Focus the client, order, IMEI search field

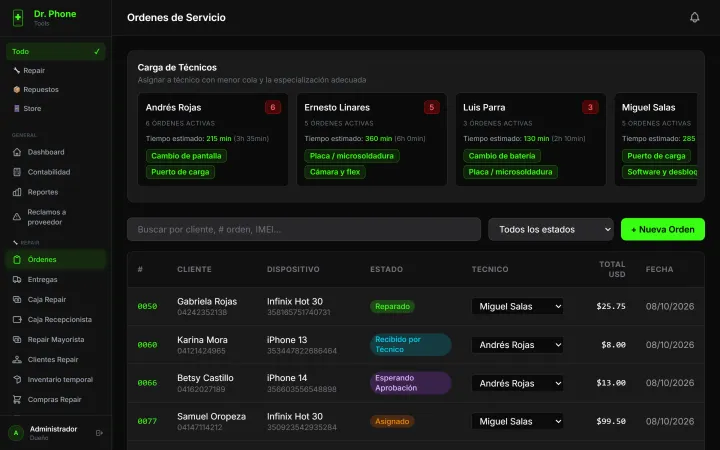tap(304, 230)
